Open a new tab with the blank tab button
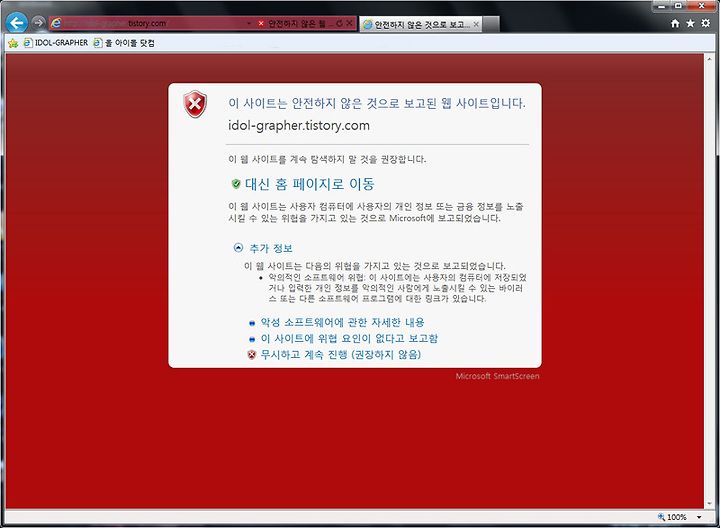 pos(490,24)
